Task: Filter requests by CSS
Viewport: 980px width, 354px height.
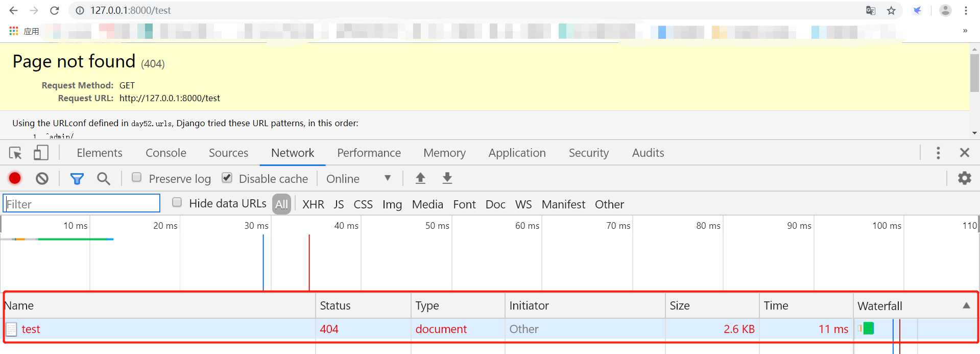Action: 363,204
